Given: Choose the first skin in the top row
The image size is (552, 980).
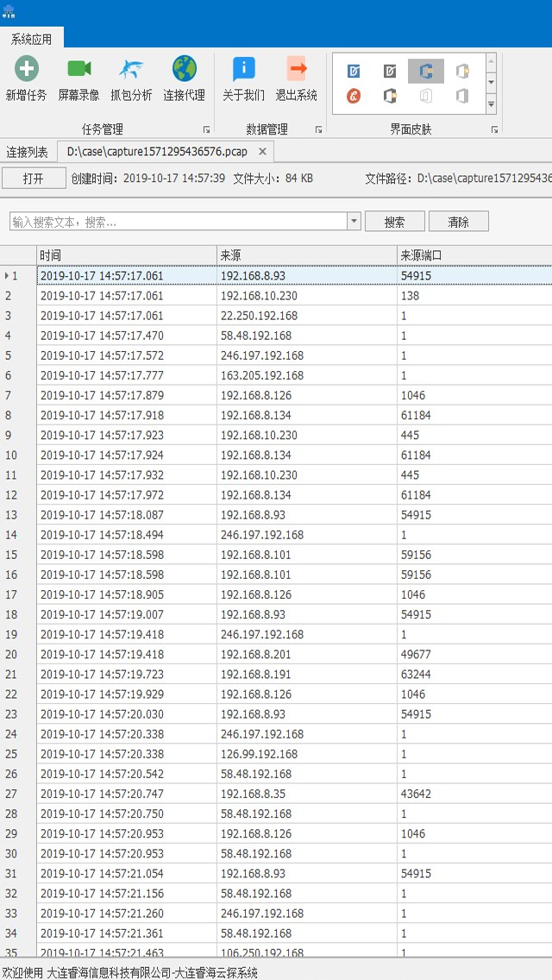Looking at the screenshot, I should click(354, 71).
